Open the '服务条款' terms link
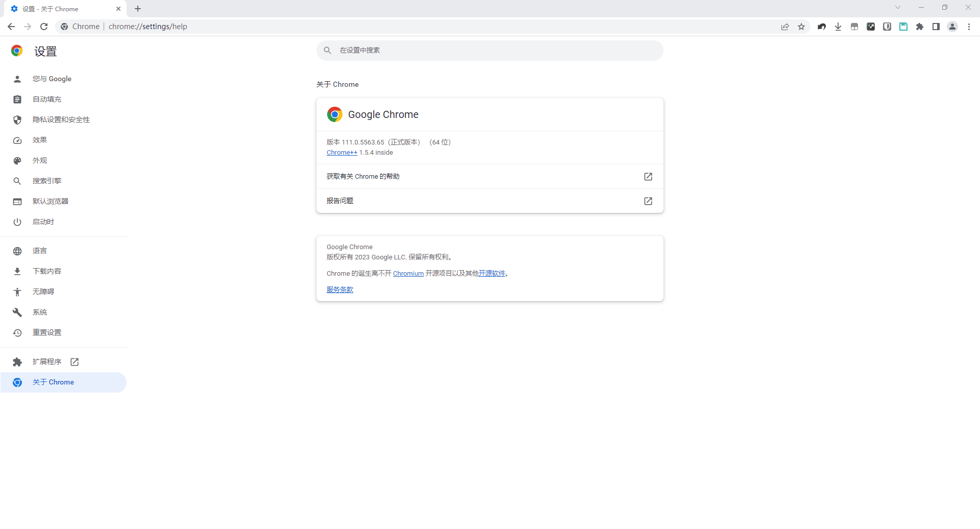 [x=340, y=290]
